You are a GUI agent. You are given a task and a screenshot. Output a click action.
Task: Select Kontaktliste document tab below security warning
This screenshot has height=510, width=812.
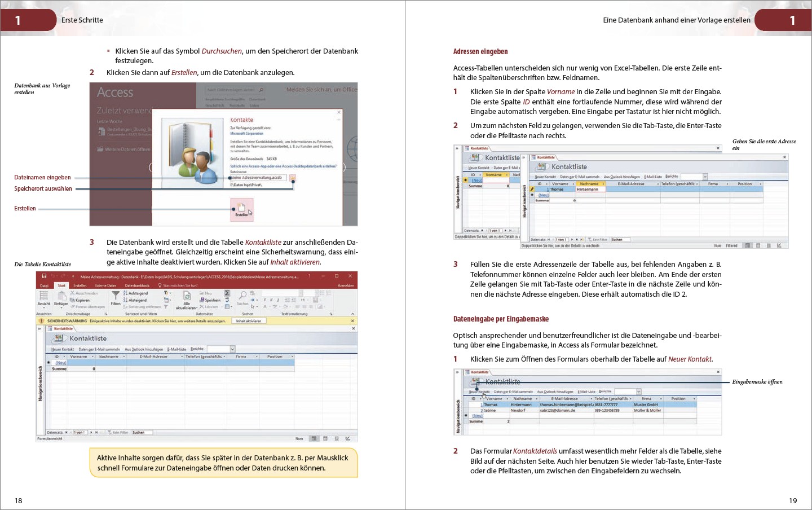pos(60,328)
